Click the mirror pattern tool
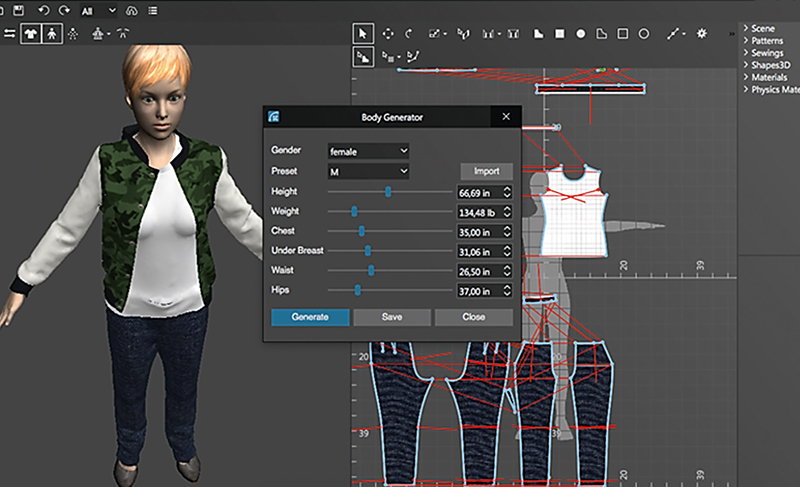Viewport: 800px width, 487px height. point(463,34)
